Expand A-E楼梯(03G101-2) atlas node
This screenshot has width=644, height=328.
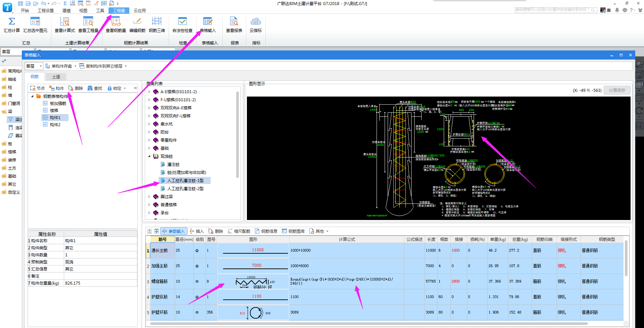coord(149,92)
